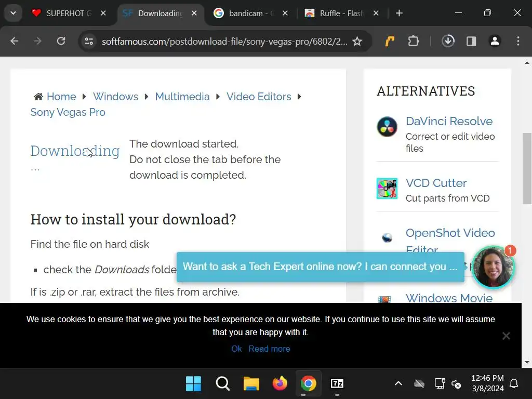Viewport: 532px width, 399px height.
Task: Open the cookie Read more link
Action: coord(270,349)
